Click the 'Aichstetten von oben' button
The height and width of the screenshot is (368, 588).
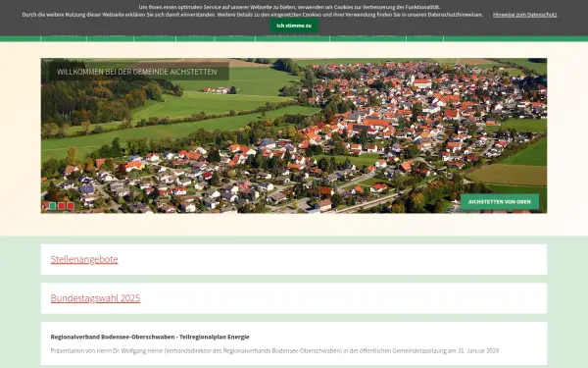pos(500,201)
